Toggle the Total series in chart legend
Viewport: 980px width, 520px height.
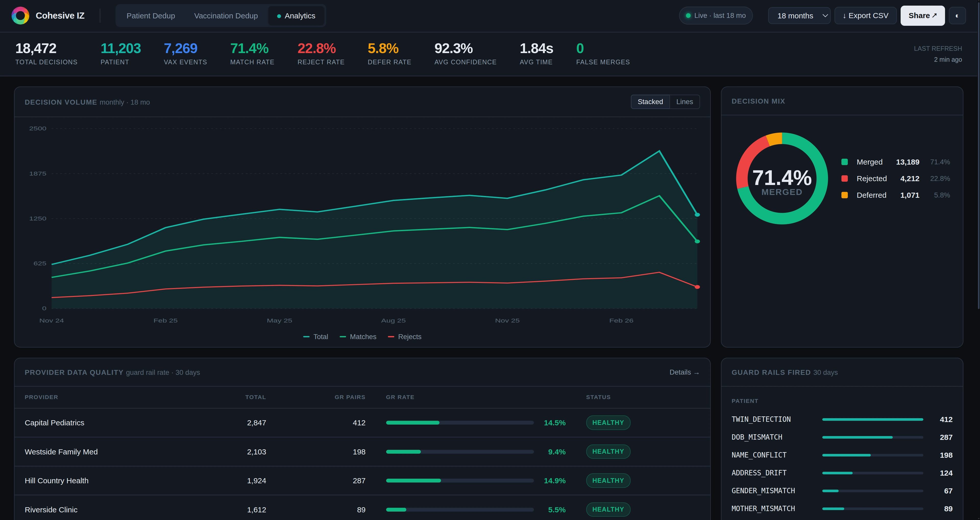click(315, 337)
